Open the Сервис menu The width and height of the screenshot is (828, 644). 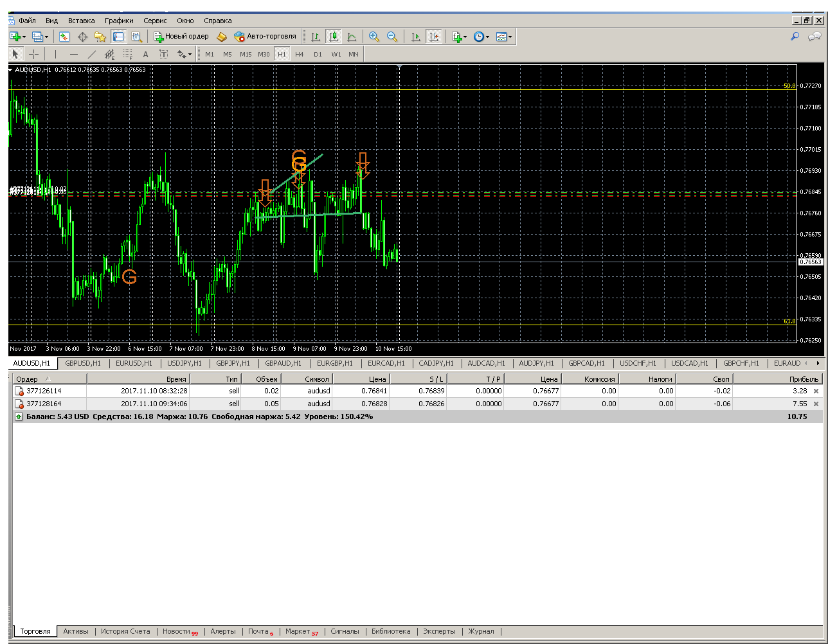(156, 20)
